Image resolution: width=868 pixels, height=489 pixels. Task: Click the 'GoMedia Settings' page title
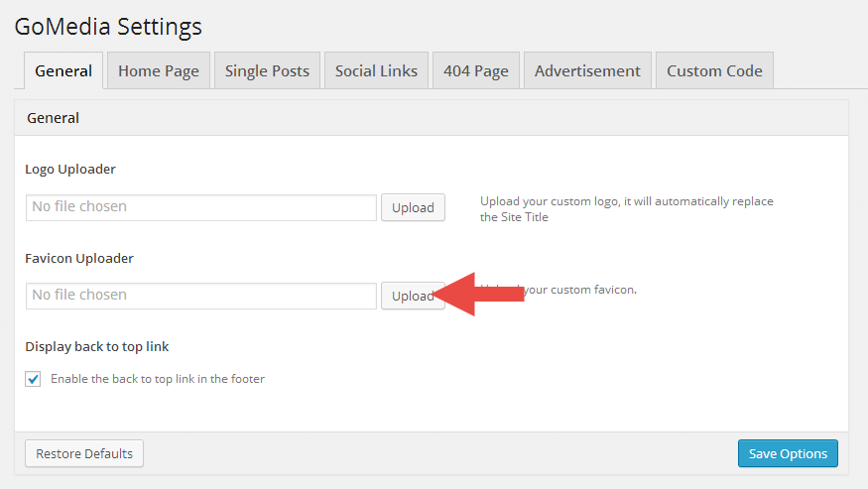[x=108, y=27]
